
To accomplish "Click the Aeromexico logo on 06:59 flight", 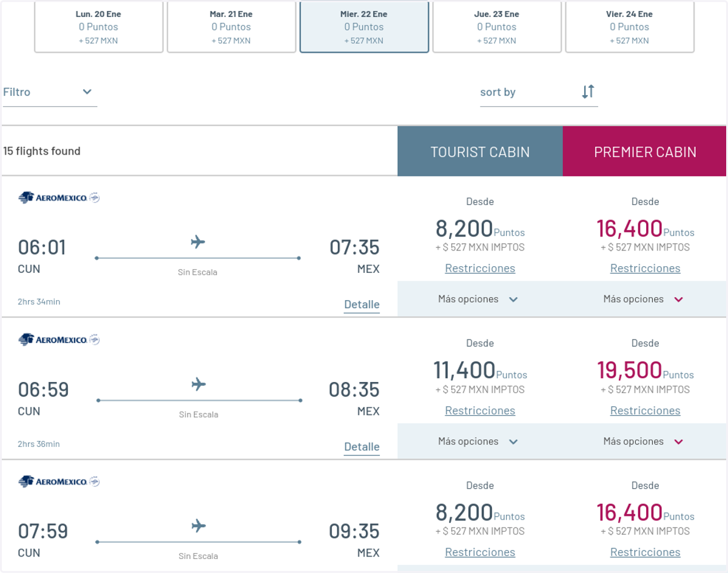I will pos(59,340).
